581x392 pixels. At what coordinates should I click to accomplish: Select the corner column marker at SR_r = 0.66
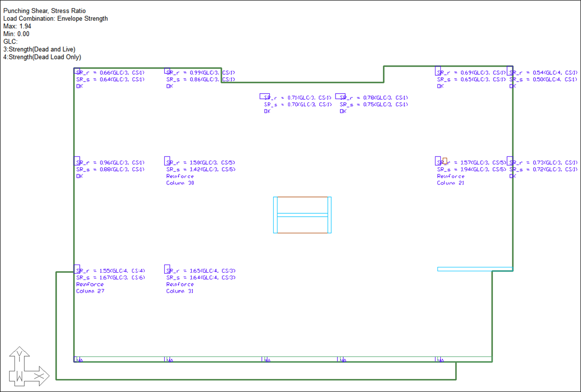[76, 71]
